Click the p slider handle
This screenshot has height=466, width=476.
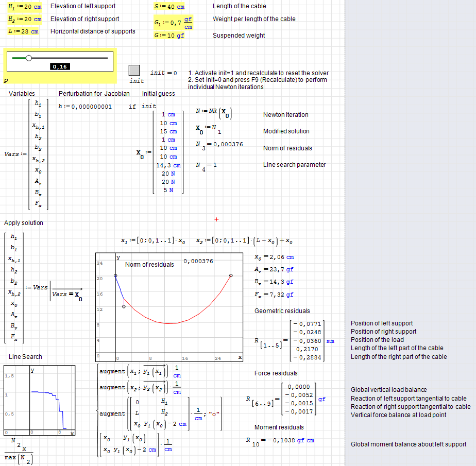(29, 58)
